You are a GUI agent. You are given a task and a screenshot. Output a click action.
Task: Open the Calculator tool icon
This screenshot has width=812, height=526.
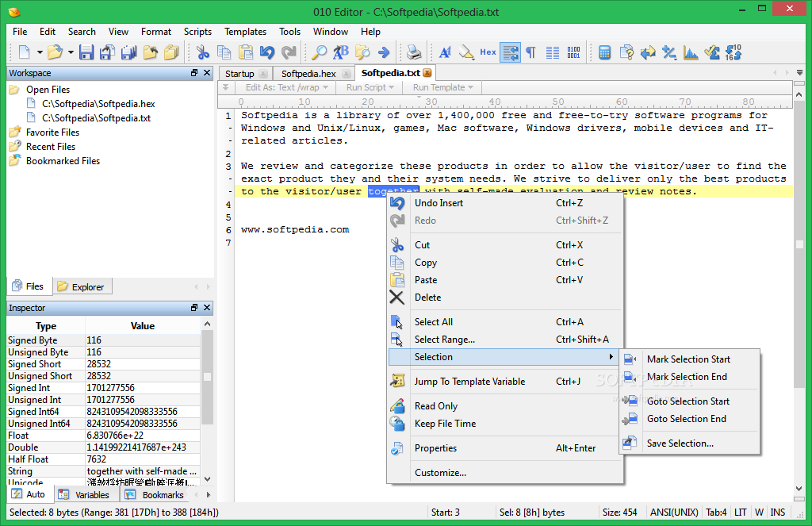[x=604, y=52]
